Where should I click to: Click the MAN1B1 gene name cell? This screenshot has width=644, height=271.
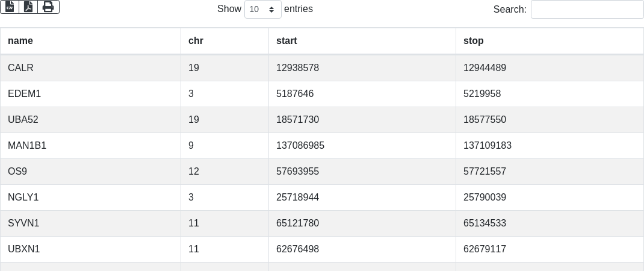click(x=27, y=146)
